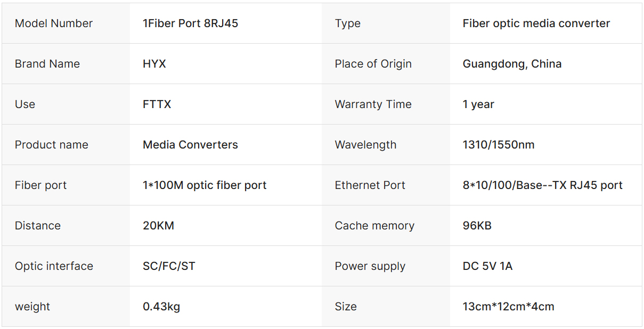Image resolution: width=644 pixels, height=329 pixels.
Task: Click the "20KM" distance value
Action: point(158,226)
